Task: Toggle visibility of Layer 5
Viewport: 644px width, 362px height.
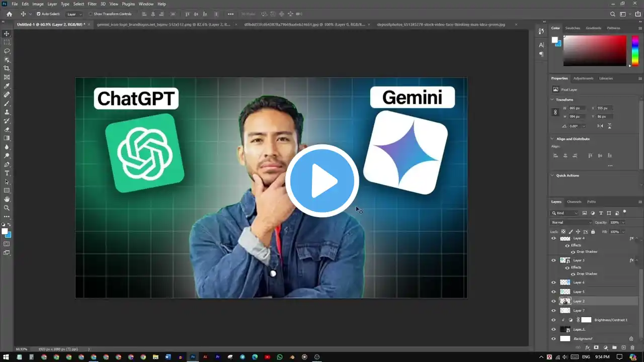Action: [x=554, y=292]
